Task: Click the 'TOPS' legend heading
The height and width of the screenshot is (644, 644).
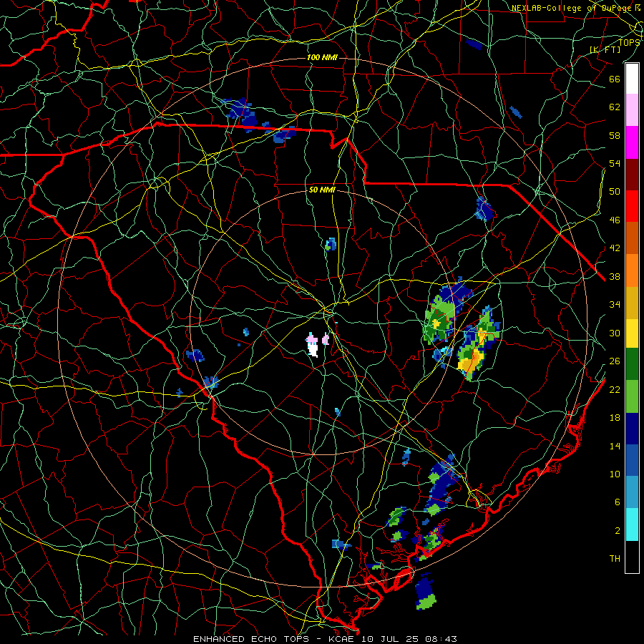Action: [629, 42]
